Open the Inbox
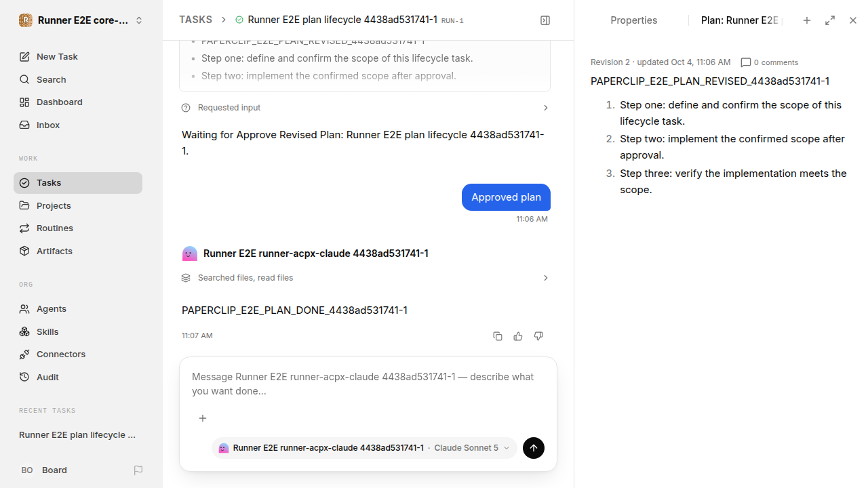The width and height of the screenshot is (868, 488). click(78, 125)
